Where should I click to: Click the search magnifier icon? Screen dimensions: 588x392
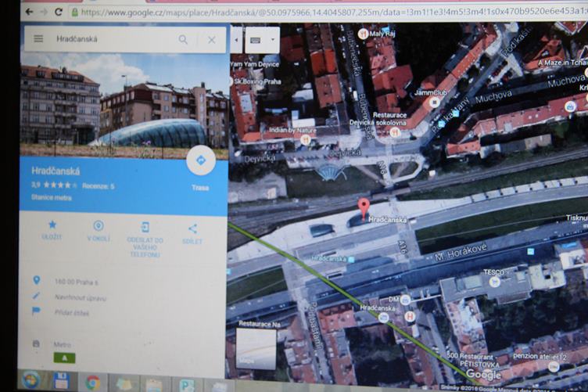click(183, 39)
